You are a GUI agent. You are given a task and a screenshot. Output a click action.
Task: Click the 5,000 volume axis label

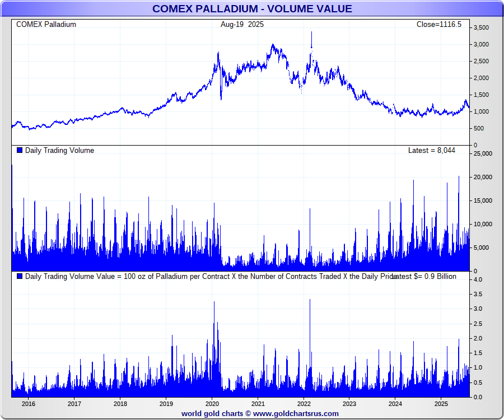[x=481, y=248]
